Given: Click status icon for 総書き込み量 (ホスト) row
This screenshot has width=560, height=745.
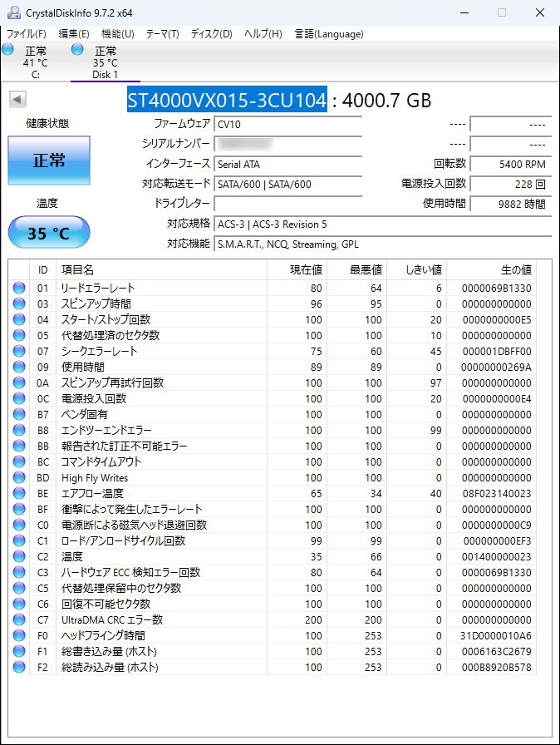Looking at the screenshot, I should click(19, 651).
